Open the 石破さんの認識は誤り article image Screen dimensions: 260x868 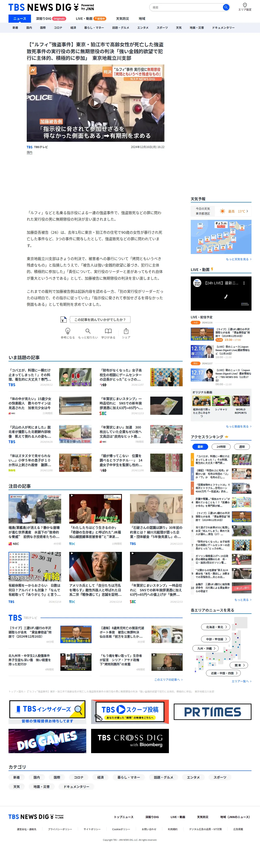(156, 509)
